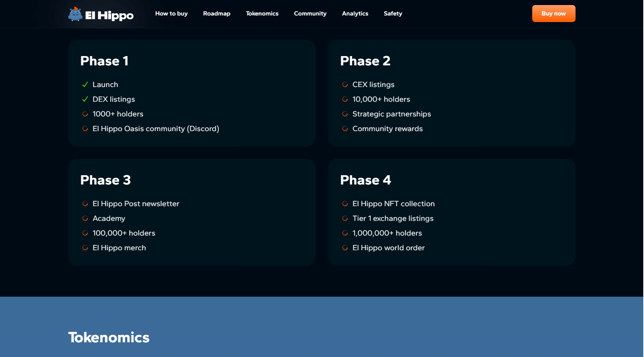Click the Strategic partnerships text
644x357 pixels.
(x=391, y=114)
